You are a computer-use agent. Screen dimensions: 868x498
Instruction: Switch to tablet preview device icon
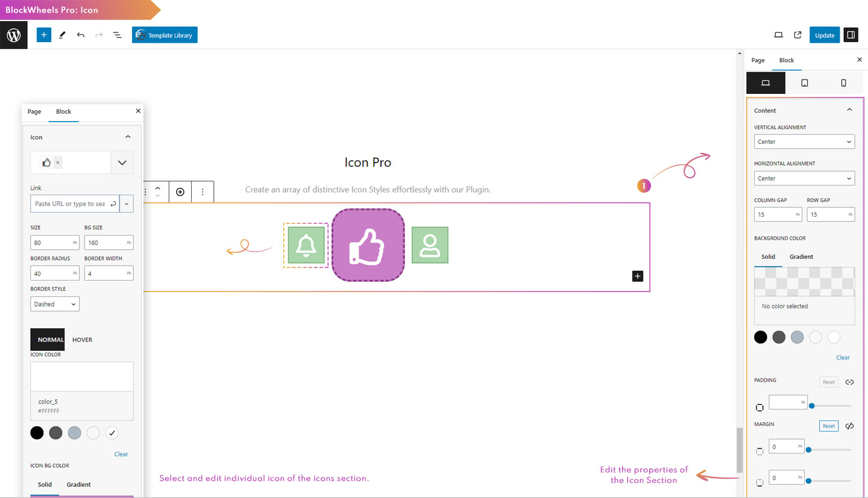click(804, 83)
